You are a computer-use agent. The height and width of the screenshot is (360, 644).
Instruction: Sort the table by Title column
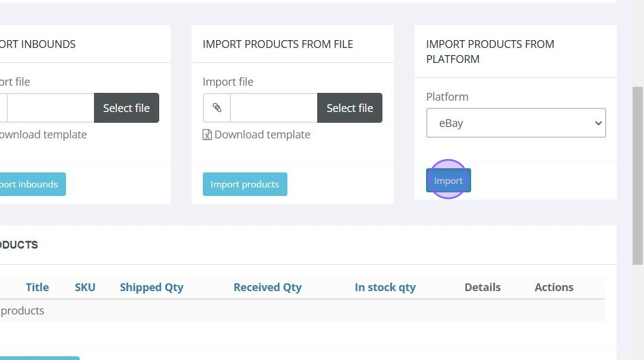tap(37, 288)
